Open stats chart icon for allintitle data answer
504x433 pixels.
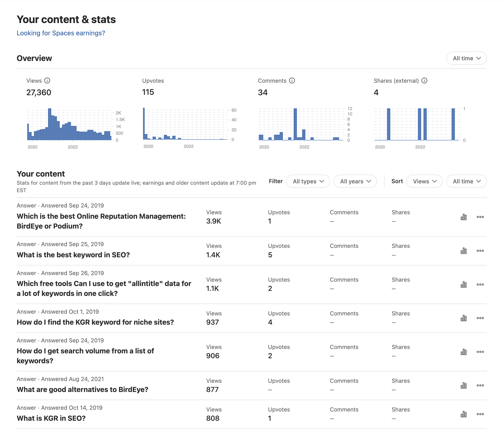point(464,284)
